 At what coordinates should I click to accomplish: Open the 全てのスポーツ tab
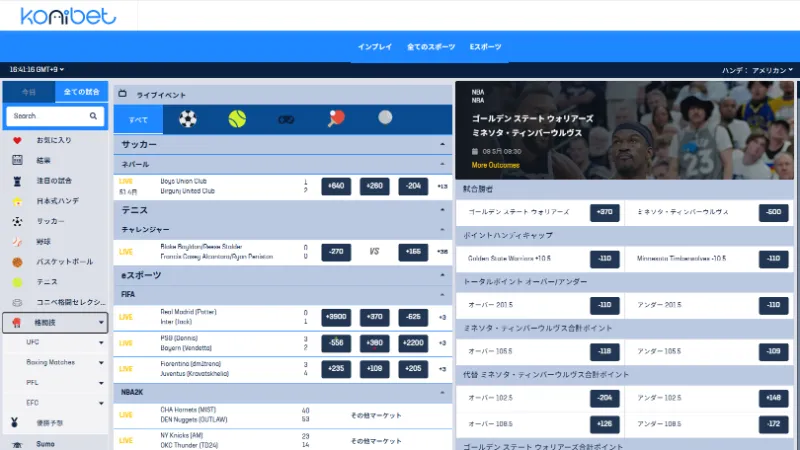[x=431, y=47]
